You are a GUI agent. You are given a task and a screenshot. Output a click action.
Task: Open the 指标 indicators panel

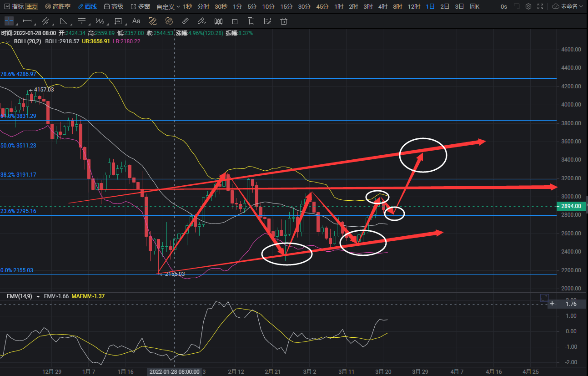tap(14, 7)
